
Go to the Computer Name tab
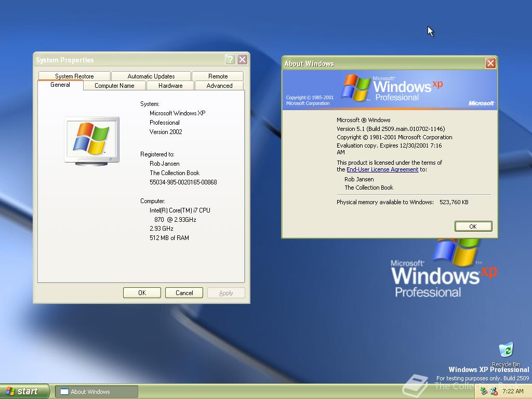114,86
